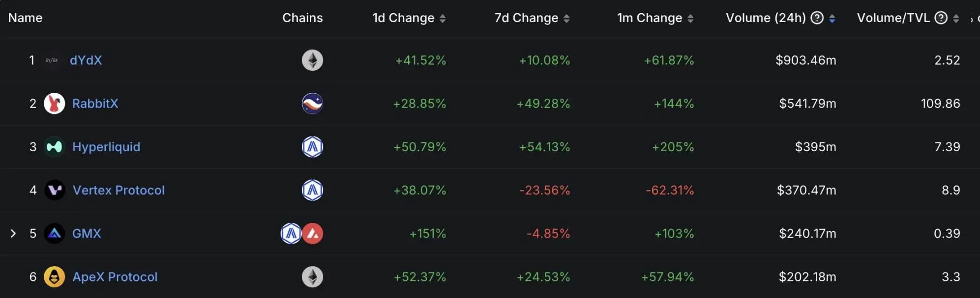Sort by 7d Change column arrows
The image size is (980, 298).
click(566, 19)
